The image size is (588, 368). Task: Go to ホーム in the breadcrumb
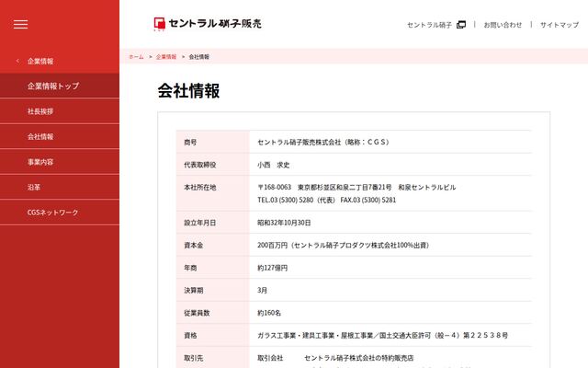(136, 57)
